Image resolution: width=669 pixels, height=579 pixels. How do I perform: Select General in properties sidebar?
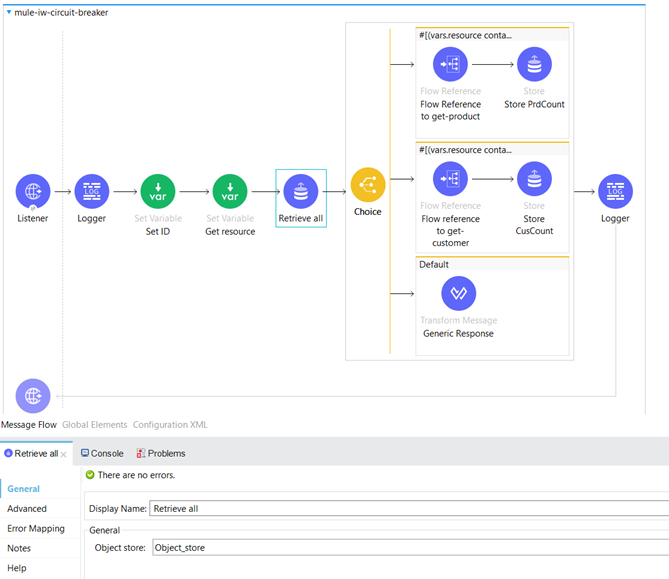[x=23, y=489]
